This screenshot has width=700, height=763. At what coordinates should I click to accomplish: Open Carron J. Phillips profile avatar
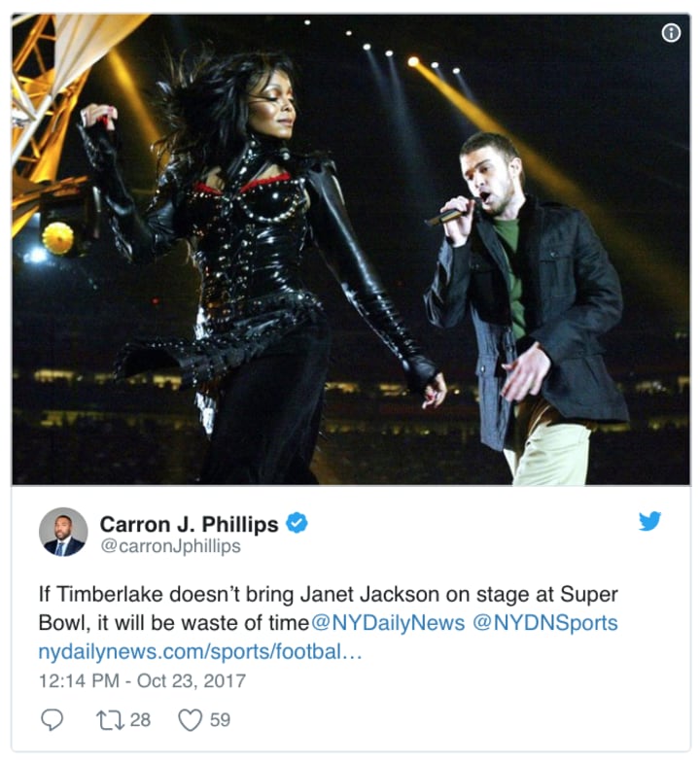63,532
